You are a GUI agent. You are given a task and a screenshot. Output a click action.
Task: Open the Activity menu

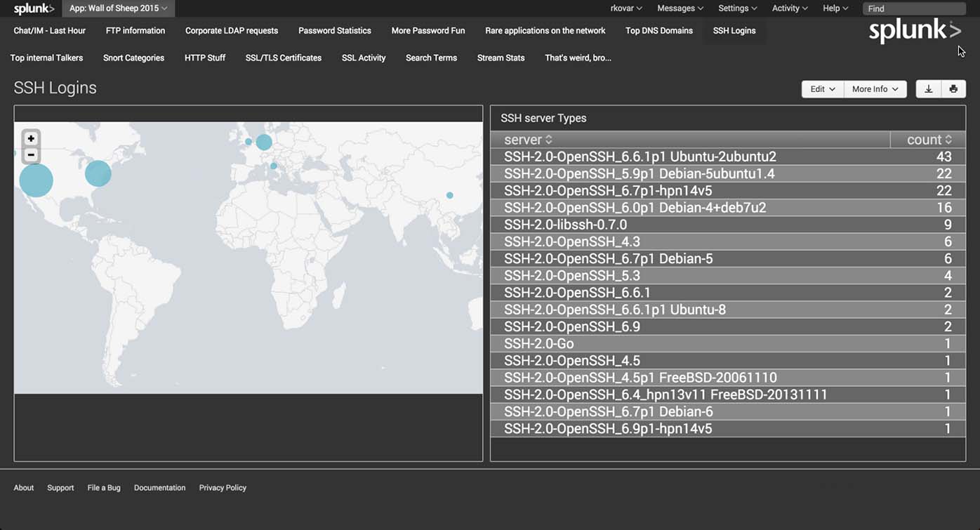point(790,8)
